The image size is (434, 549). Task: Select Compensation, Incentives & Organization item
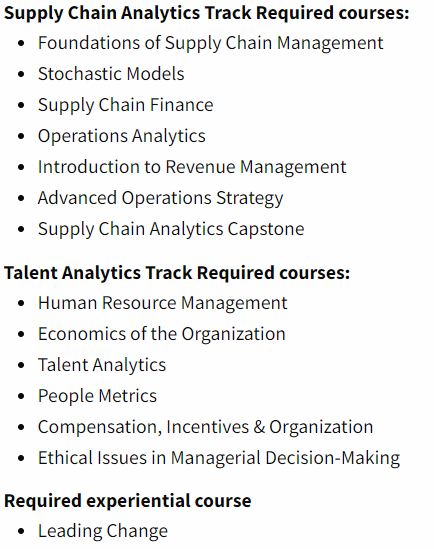206,428
